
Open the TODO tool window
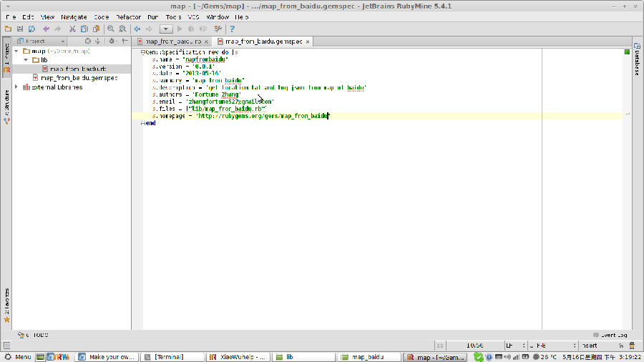coord(33,335)
